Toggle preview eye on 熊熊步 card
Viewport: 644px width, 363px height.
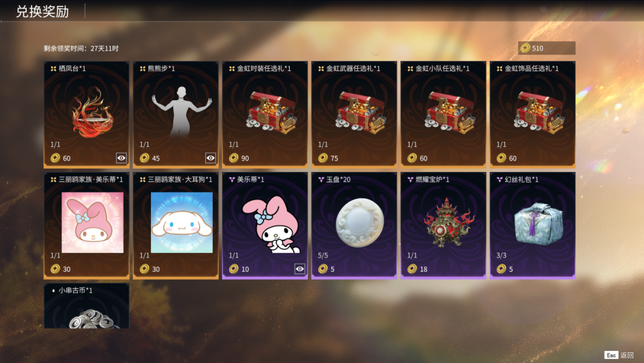[210, 158]
